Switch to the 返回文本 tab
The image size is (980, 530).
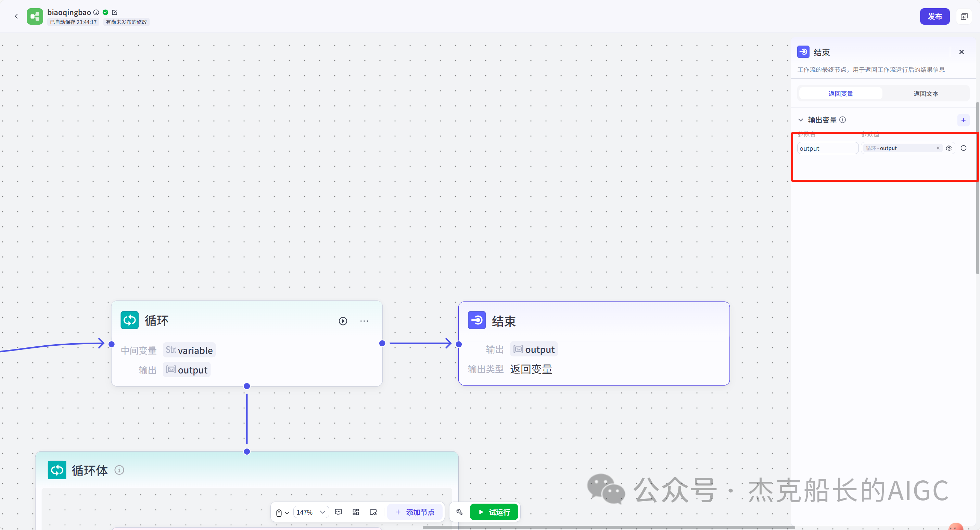[926, 93]
